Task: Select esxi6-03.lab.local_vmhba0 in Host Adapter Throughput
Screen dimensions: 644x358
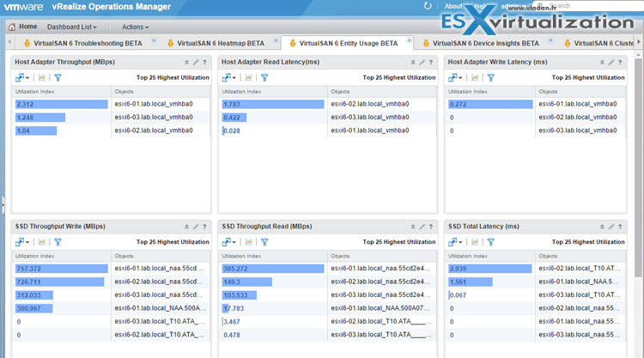Action: (x=154, y=118)
